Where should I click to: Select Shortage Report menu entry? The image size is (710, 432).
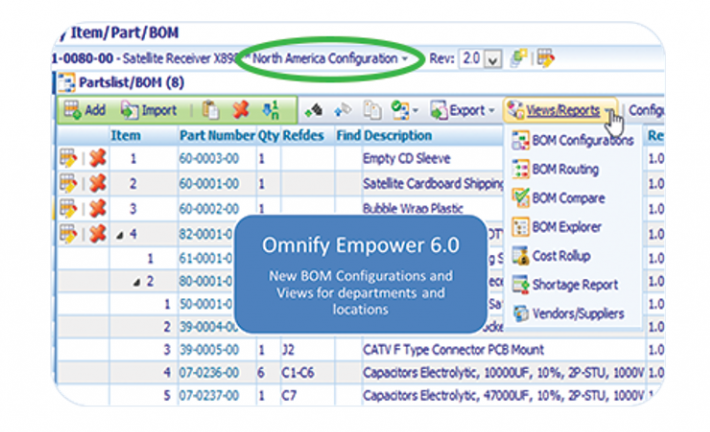pos(565,285)
